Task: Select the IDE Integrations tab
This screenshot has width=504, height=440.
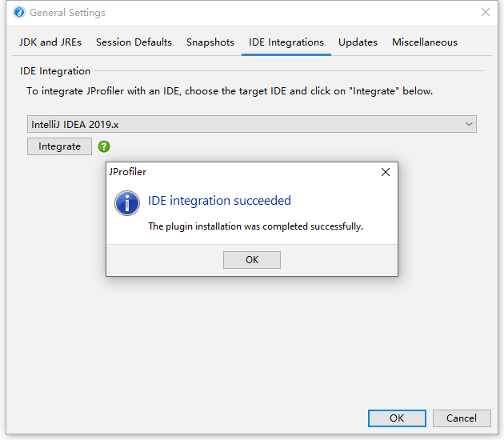Action: [x=286, y=42]
